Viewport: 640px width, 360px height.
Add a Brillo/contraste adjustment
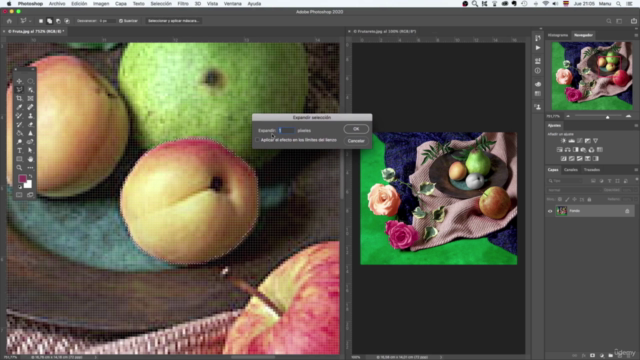coord(563,141)
